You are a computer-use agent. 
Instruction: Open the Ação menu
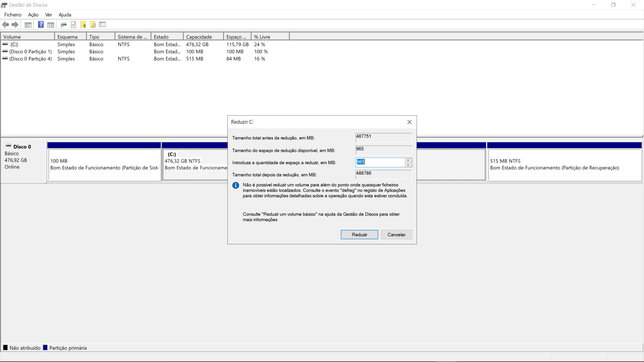(x=33, y=15)
